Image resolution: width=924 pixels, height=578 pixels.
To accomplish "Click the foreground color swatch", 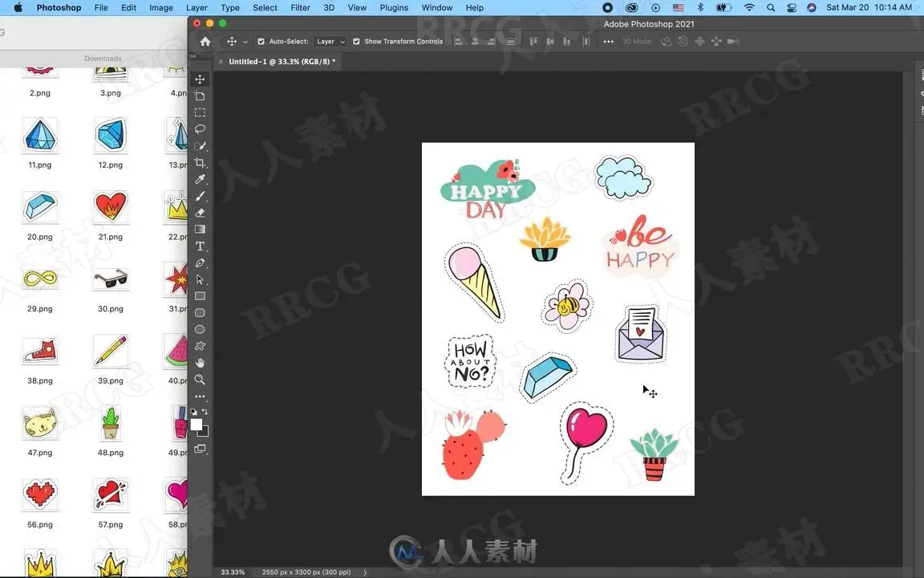I will point(197,425).
